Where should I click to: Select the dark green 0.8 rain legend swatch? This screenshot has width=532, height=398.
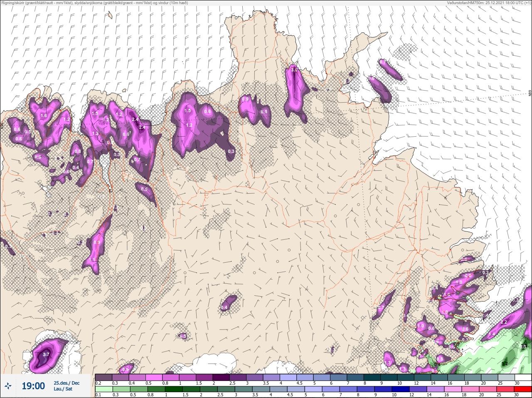156,389
